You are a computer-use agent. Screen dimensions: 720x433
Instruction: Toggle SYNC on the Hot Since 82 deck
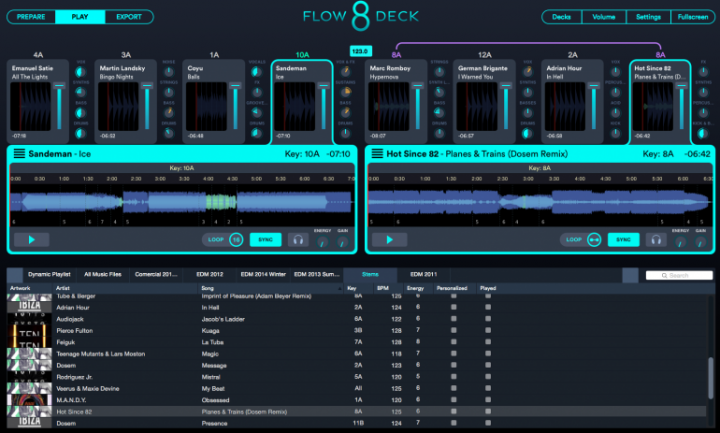[x=623, y=240]
